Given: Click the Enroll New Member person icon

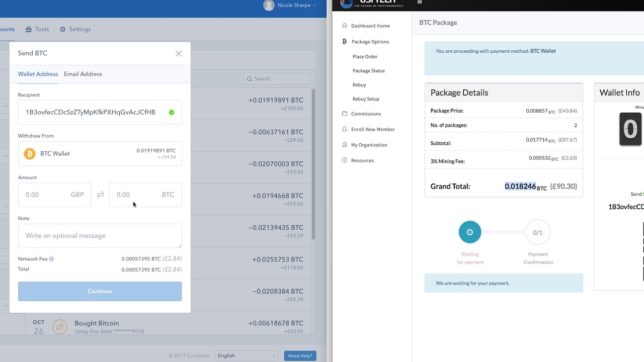Looking at the screenshot, I should coord(345,129).
